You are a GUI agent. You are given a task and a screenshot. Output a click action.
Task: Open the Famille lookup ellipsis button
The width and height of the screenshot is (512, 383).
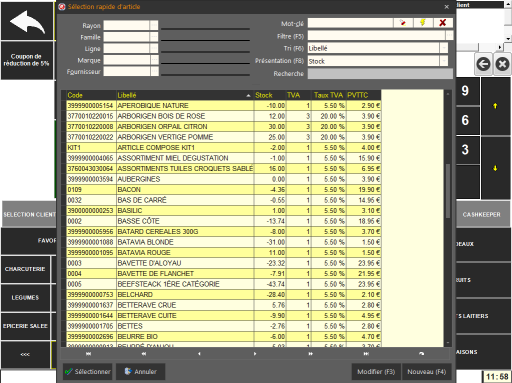click(x=154, y=37)
